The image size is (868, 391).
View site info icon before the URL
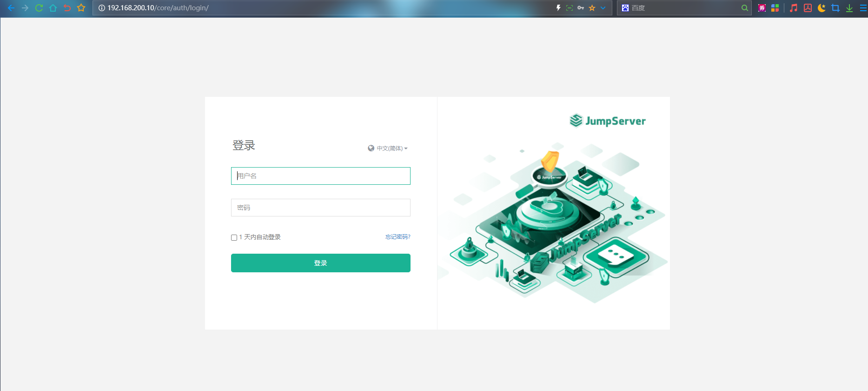tap(101, 8)
